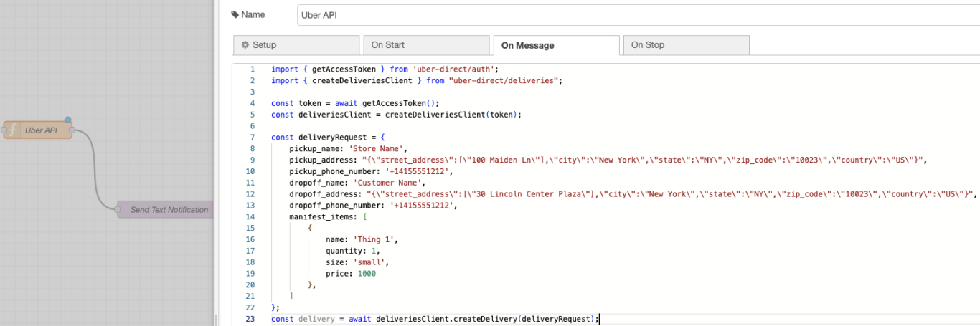
Task: Open the On Stop tab
Action: pyautogui.click(x=686, y=45)
